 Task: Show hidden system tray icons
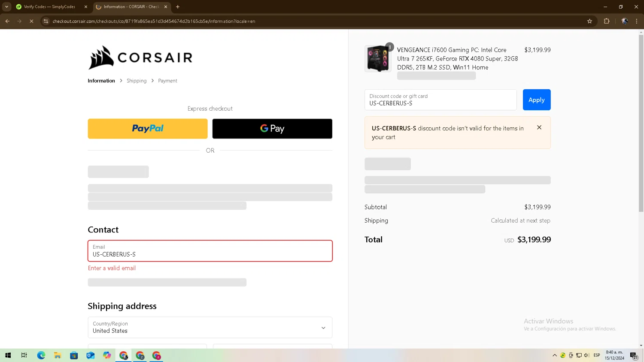[555, 355]
